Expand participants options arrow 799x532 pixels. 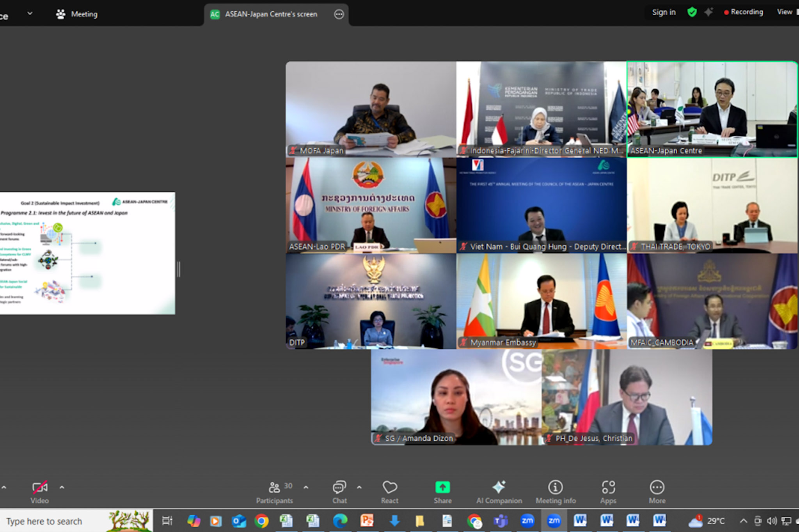306,487
